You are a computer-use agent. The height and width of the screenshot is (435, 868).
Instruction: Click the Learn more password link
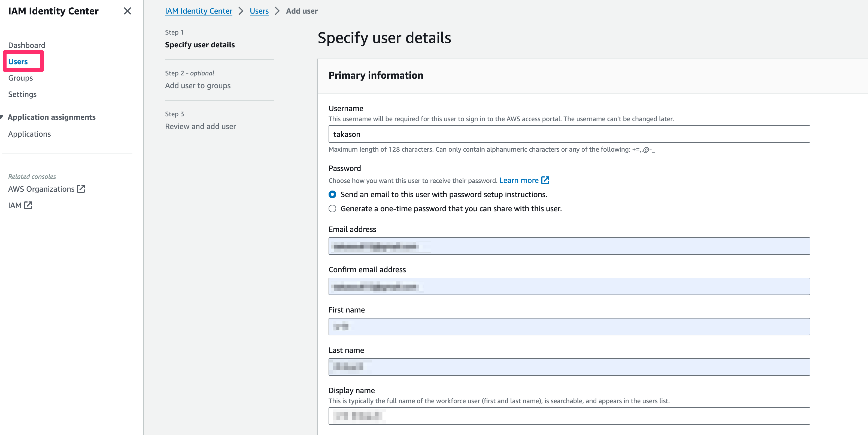tap(518, 180)
